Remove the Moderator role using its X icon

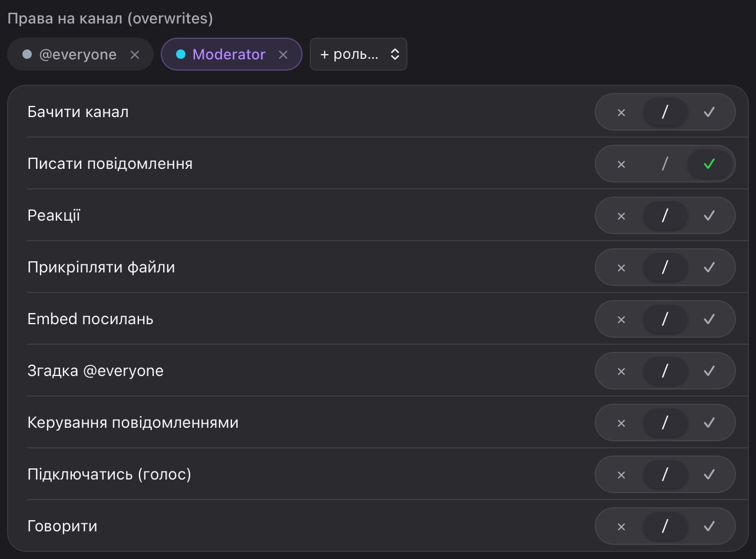[x=283, y=55]
